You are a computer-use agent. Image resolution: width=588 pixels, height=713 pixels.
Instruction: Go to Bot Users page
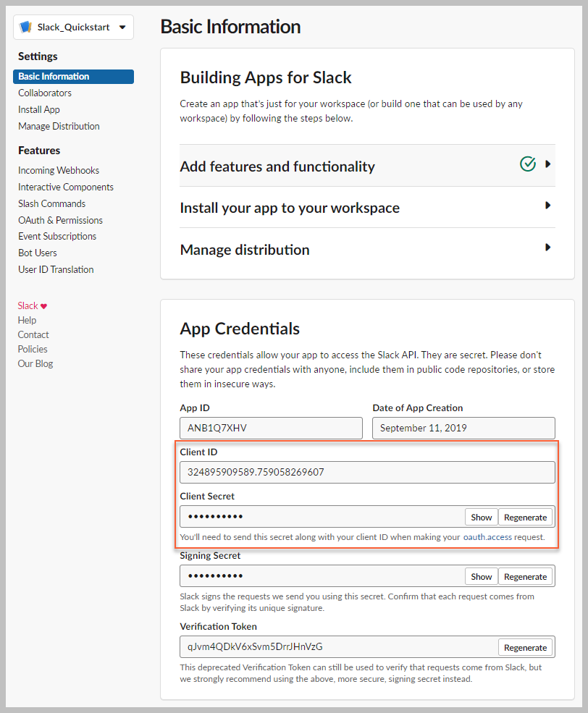click(37, 253)
